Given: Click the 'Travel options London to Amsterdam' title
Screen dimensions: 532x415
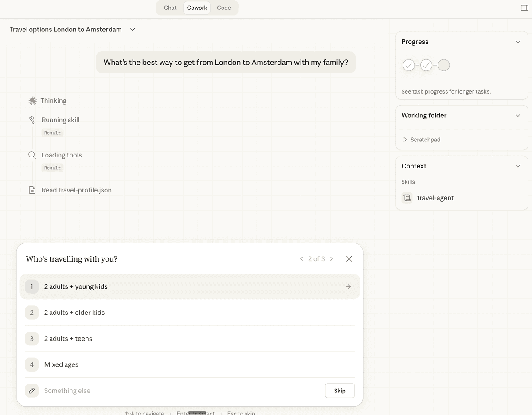Looking at the screenshot, I should coord(66,30).
